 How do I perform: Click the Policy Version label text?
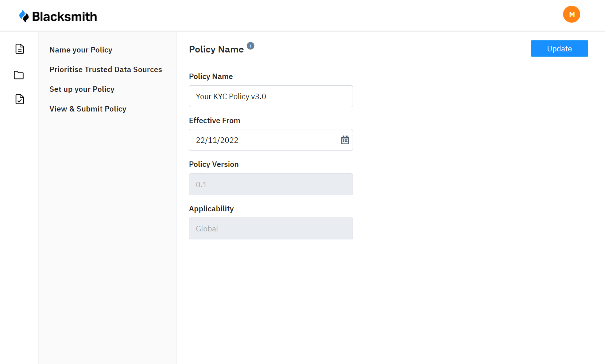point(214,164)
